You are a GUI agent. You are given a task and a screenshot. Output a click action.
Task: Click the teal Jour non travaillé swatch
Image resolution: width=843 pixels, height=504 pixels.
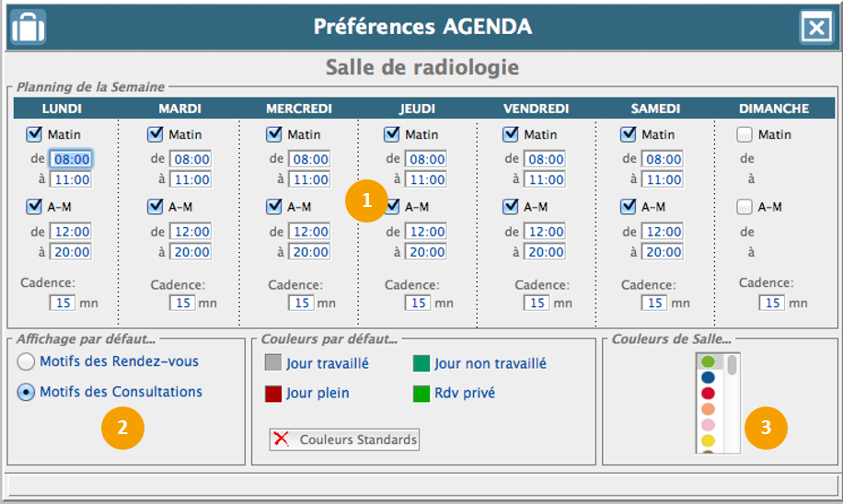pyautogui.click(x=421, y=363)
